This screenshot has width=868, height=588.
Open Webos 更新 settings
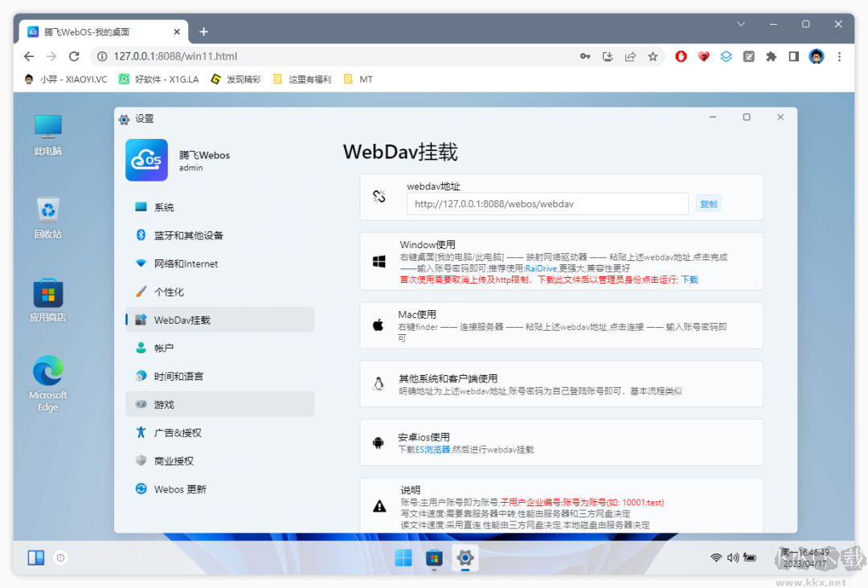coord(219,489)
